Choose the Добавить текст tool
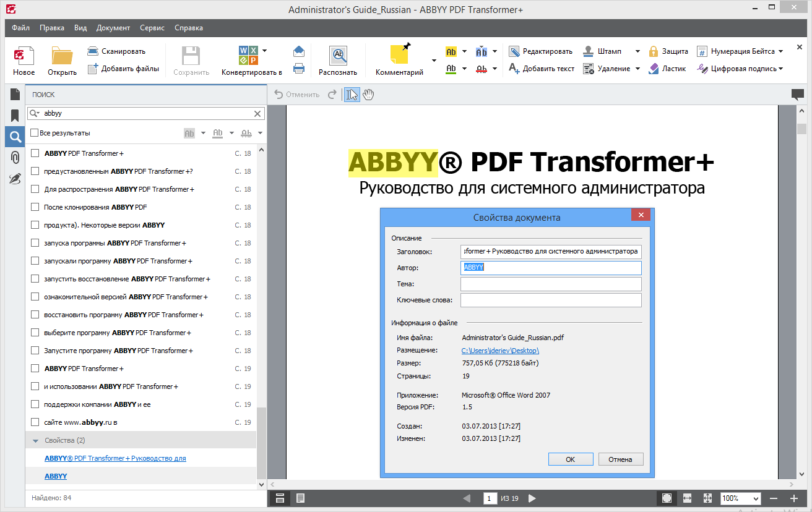The width and height of the screenshot is (812, 512). [x=542, y=69]
